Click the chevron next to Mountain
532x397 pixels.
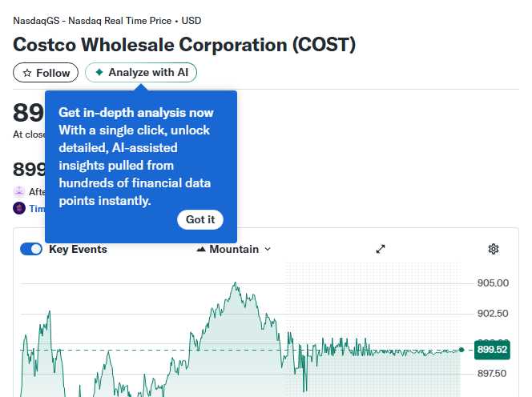tap(268, 249)
